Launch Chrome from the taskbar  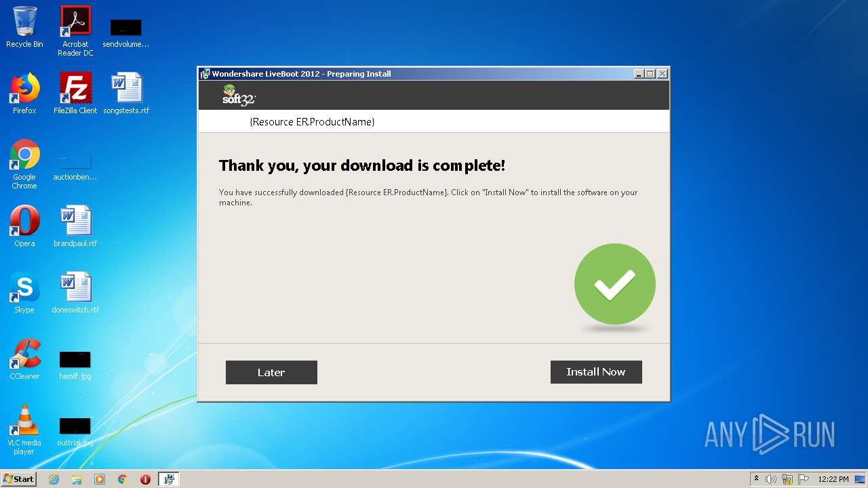tap(123, 479)
